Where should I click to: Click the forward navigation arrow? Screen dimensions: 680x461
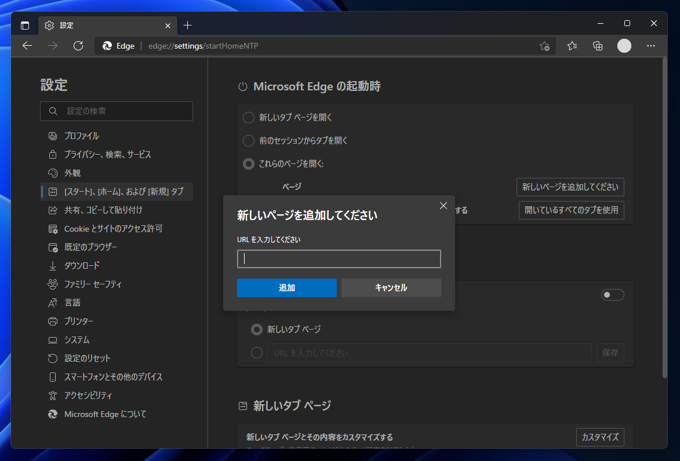pos(52,46)
